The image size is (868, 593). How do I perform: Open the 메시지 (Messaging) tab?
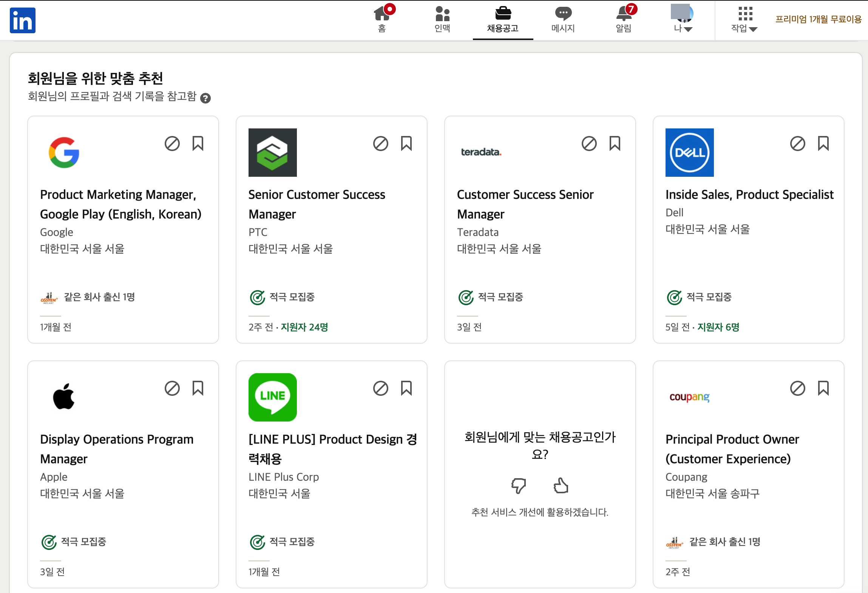(563, 20)
